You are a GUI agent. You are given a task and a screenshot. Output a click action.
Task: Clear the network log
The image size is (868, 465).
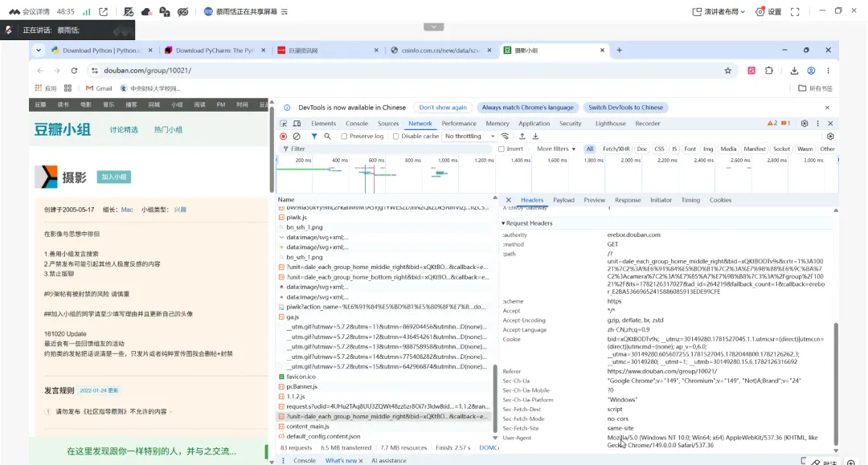coord(297,136)
